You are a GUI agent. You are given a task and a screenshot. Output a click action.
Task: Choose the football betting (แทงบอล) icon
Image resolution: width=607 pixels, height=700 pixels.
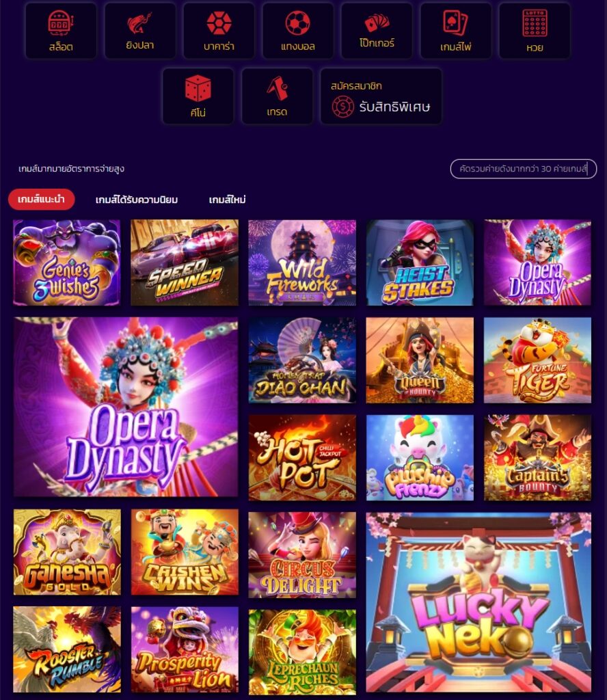click(x=298, y=31)
